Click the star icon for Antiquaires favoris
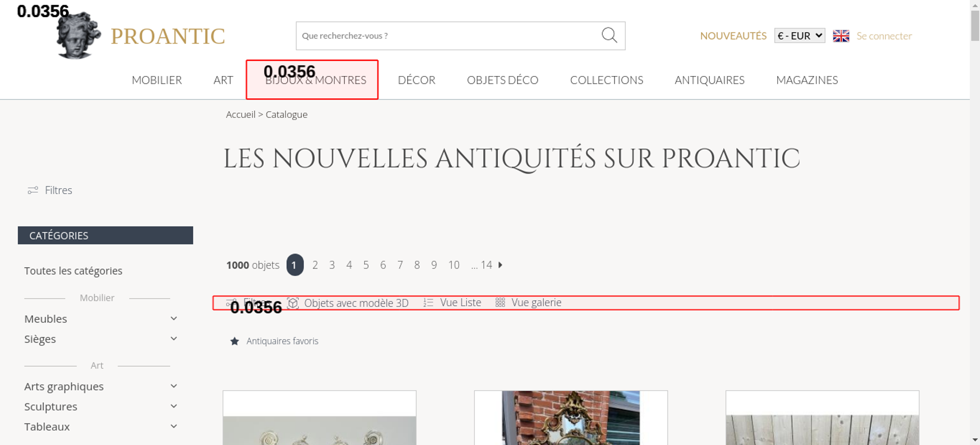This screenshot has height=445, width=980. [x=235, y=341]
